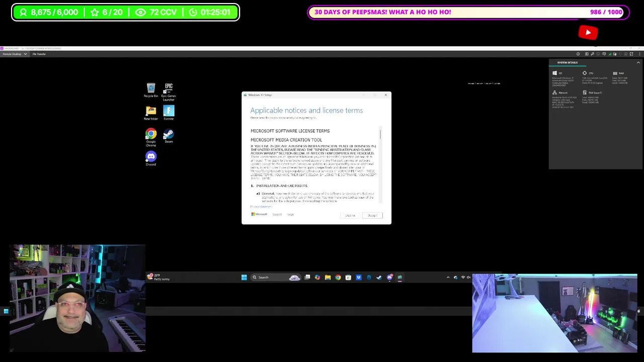644x362 pixels.
Task: Close the Windows 11 Setup window
Action: 386,95
